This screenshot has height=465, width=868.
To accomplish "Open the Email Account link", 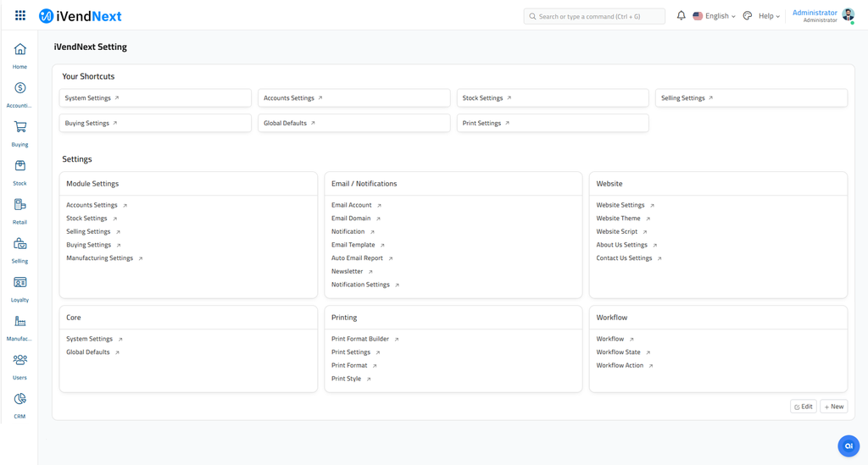I will point(352,205).
